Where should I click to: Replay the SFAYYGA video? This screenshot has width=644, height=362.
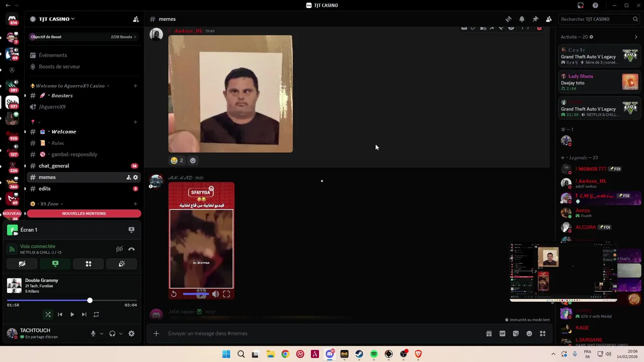pyautogui.click(x=174, y=294)
